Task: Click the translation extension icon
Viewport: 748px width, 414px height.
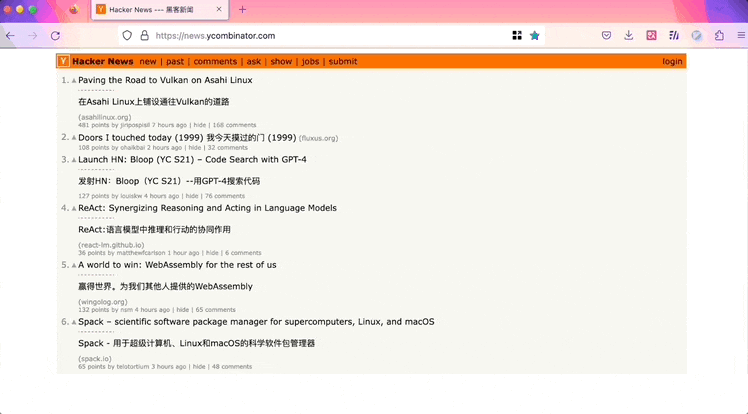Action: pyautogui.click(x=674, y=35)
